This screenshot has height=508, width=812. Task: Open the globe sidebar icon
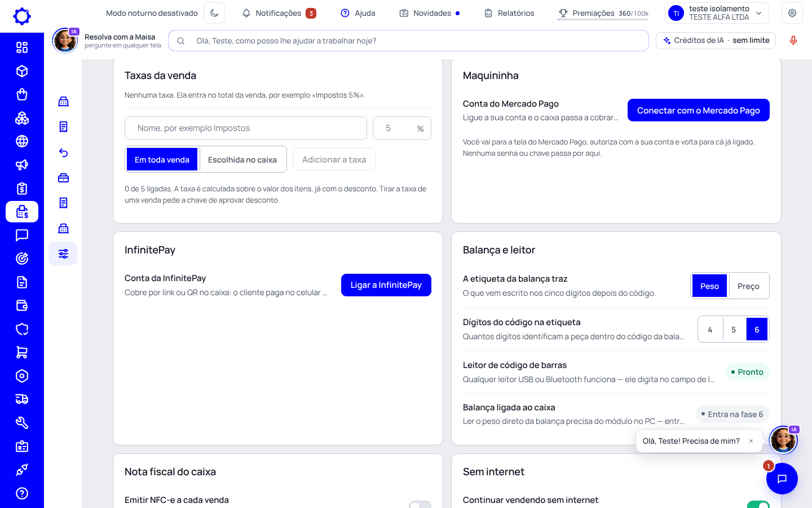[22, 141]
